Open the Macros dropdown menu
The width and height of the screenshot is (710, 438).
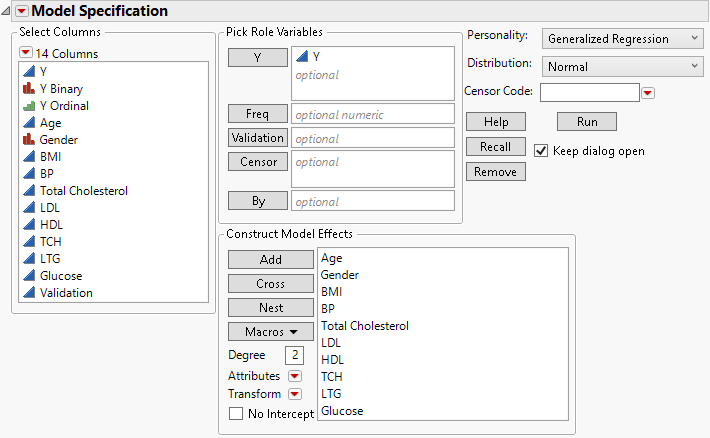click(x=270, y=331)
